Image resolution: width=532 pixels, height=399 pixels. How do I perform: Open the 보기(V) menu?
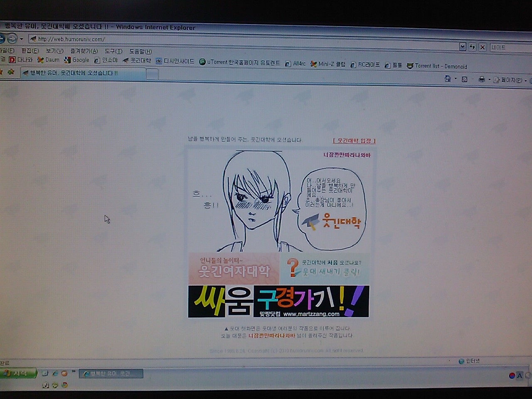pyautogui.click(x=54, y=51)
